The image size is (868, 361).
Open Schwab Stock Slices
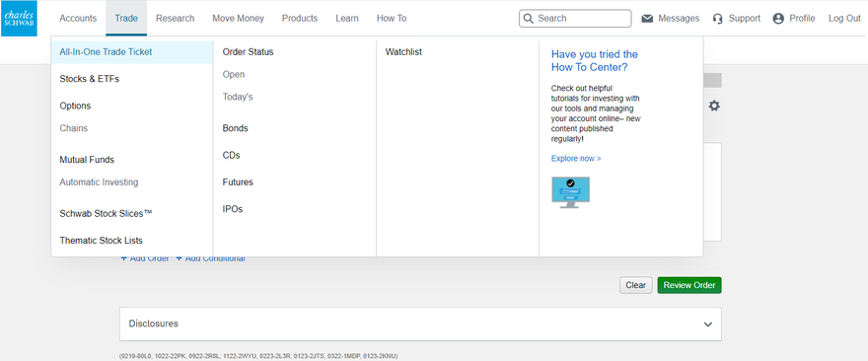(106, 213)
